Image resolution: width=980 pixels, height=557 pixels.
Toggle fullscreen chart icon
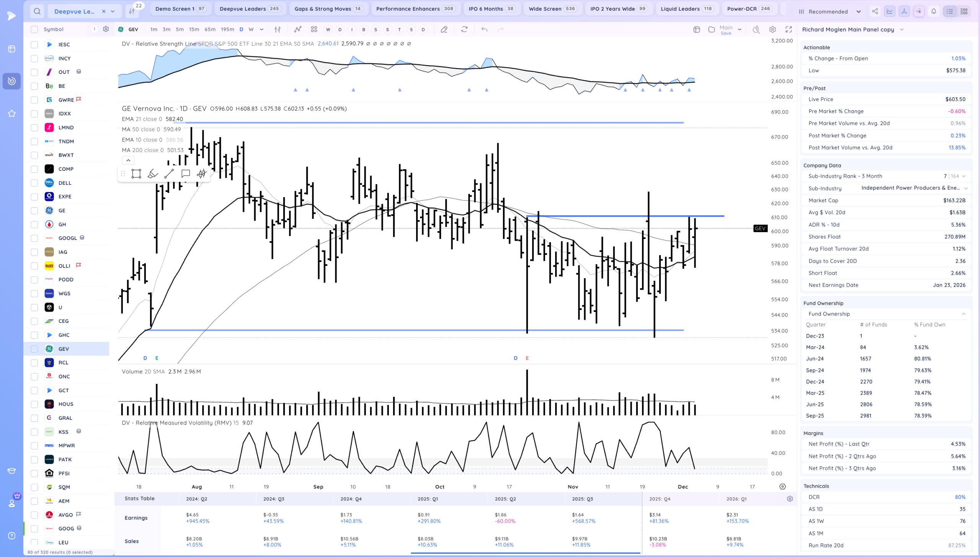pyautogui.click(x=789, y=29)
